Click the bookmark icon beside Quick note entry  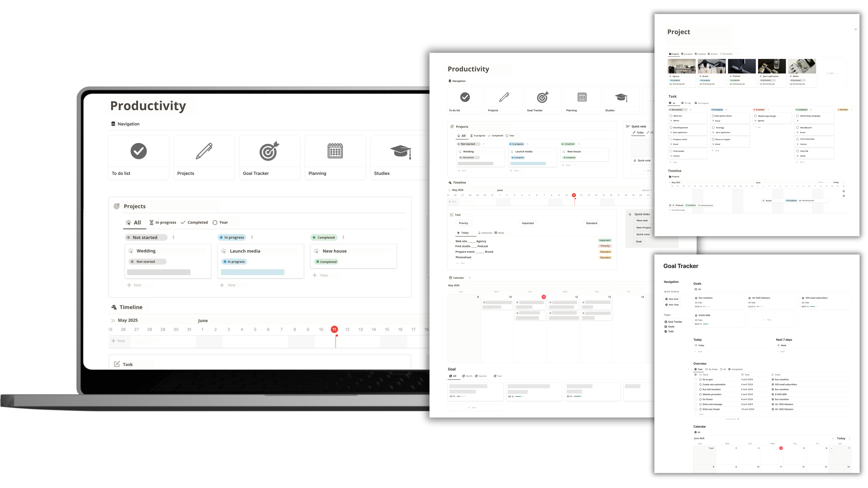635,161
